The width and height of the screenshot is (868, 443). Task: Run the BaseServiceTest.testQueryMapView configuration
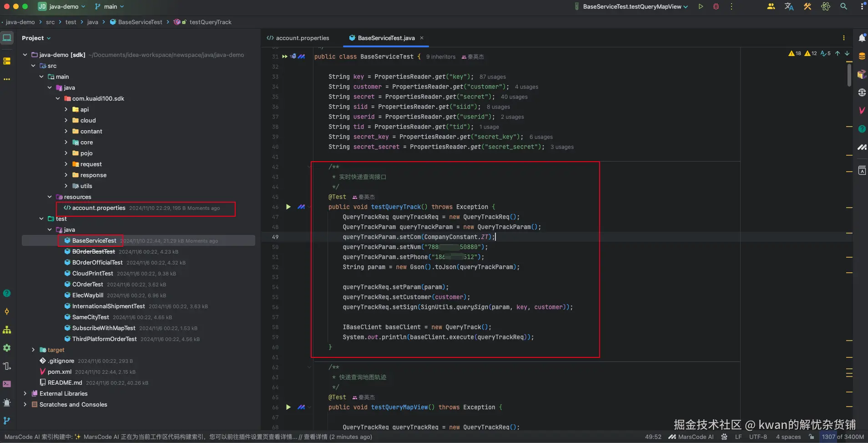click(701, 6)
